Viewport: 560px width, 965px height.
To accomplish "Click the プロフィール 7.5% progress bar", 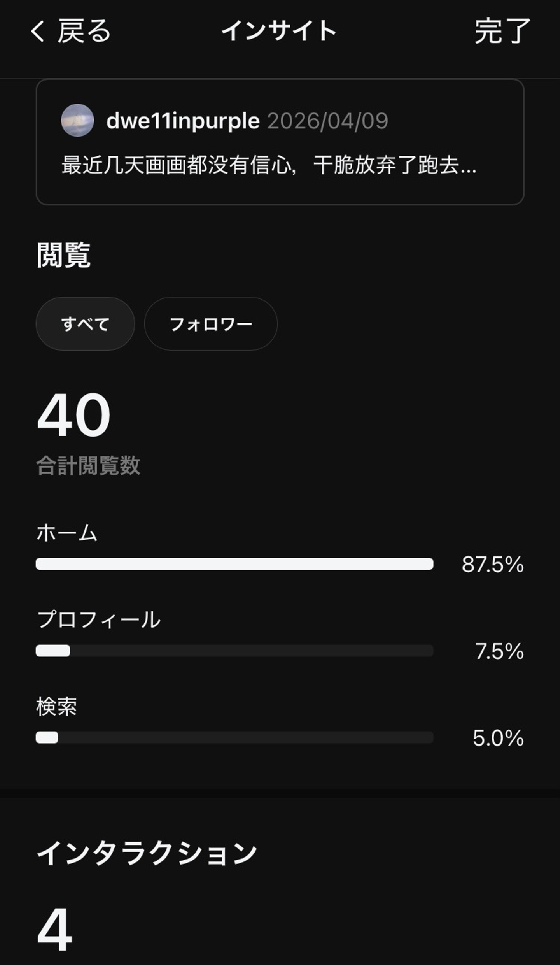I will (234, 651).
